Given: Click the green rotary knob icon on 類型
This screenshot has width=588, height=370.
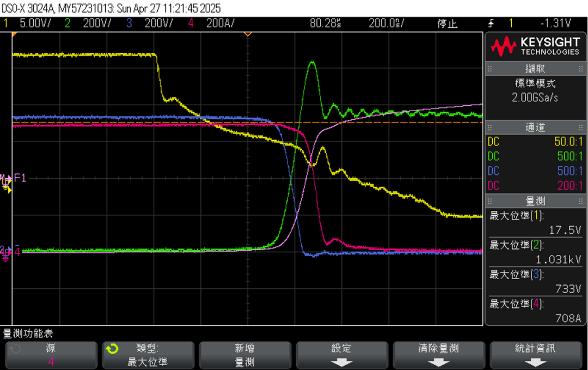Looking at the screenshot, I should tap(112, 349).
